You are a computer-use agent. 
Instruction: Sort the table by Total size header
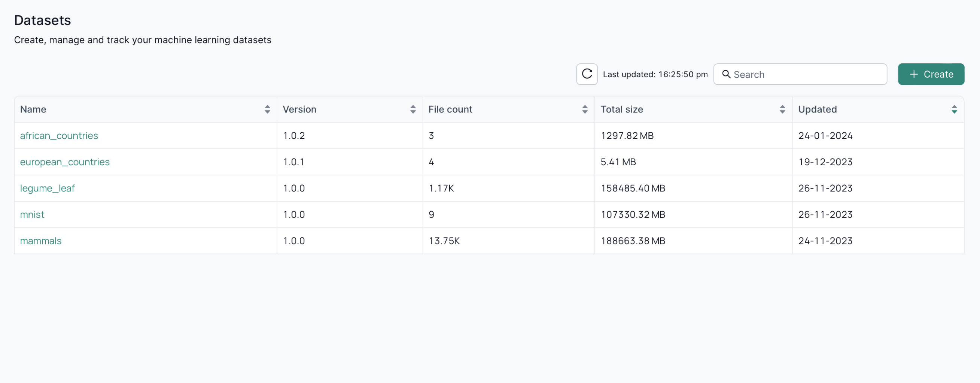point(622,109)
